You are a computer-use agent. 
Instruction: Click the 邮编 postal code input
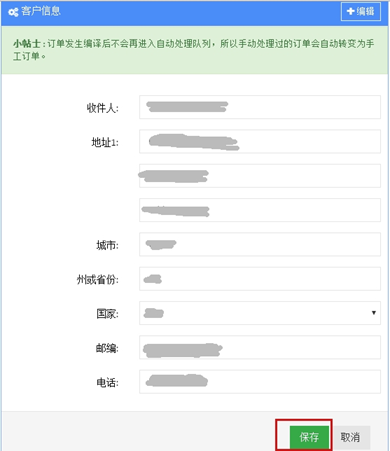pos(260,347)
